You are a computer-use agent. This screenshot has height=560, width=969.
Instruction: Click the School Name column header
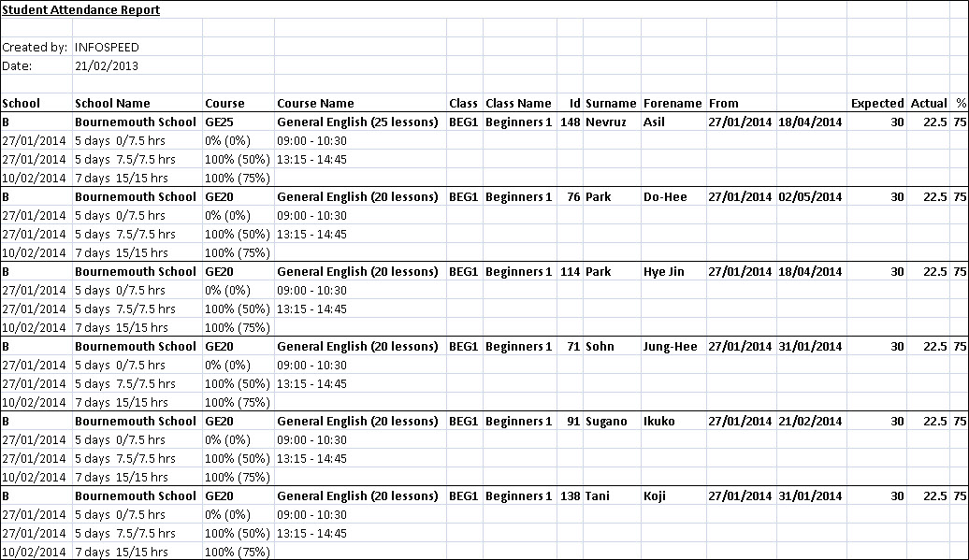[112, 103]
